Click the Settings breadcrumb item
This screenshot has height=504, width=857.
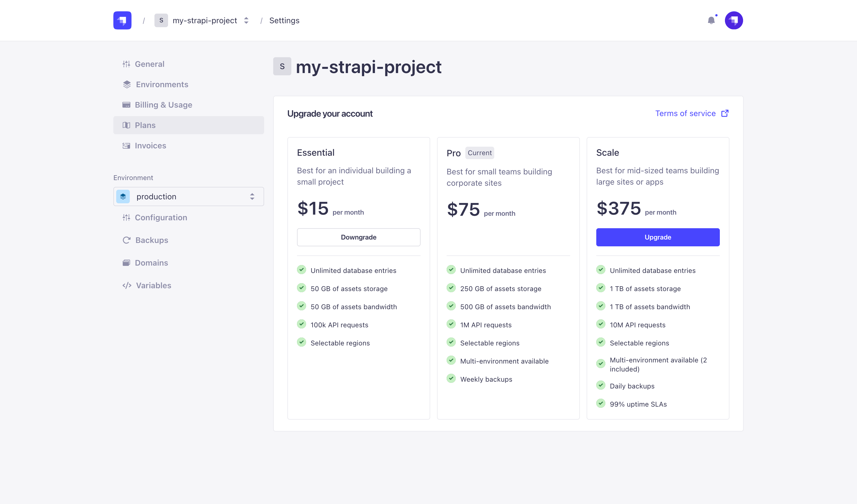click(284, 20)
